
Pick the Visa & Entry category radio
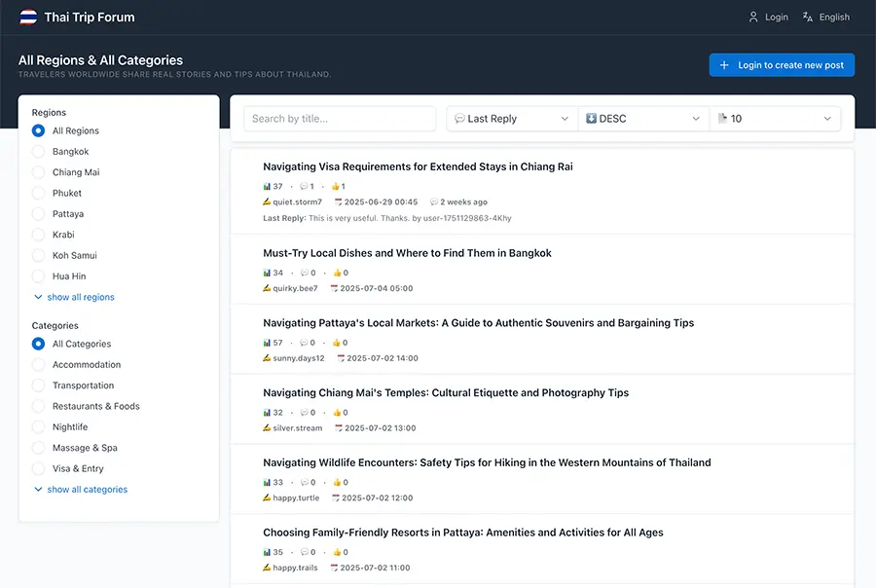tap(38, 468)
